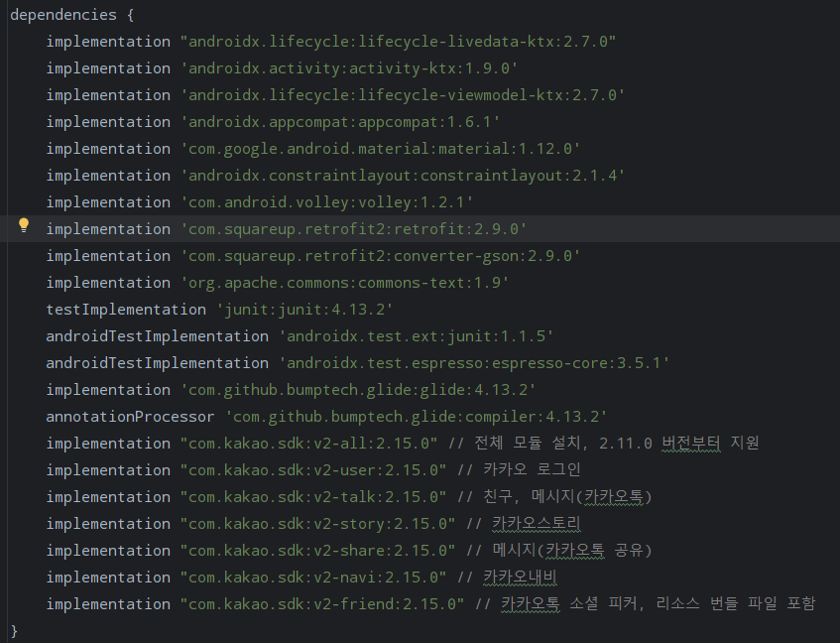Click the commons-text:1.9 dependency string
The width and height of the screenshot is (840, 643).
[344, 283]
